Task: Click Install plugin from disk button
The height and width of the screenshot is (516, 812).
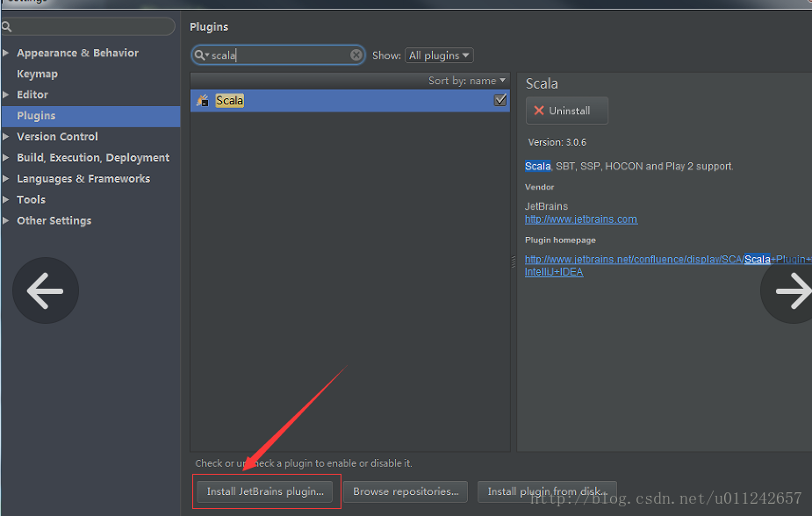Action: (547, 491)
